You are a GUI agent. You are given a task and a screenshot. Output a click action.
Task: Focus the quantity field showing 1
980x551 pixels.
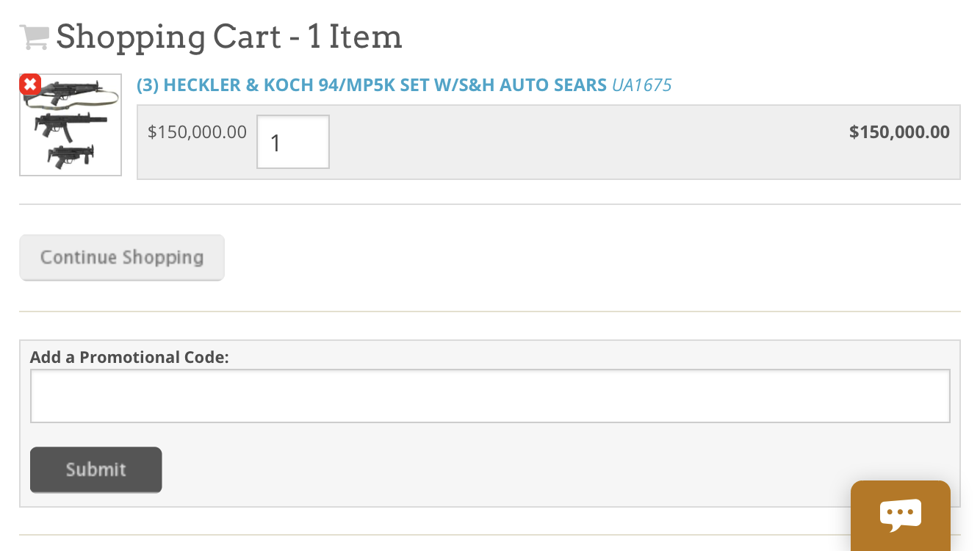click(293, 142)
